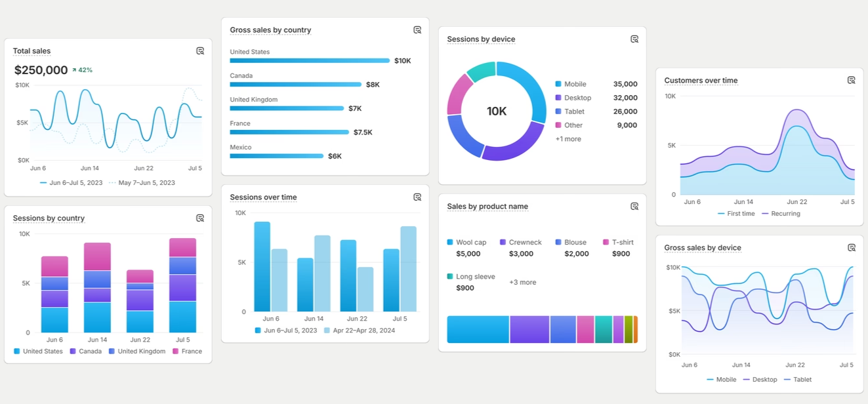Toggle 'Jun 6–Jul 5, 2023' legend in Sessions over time
868x404 pixels.
(286, 331)
